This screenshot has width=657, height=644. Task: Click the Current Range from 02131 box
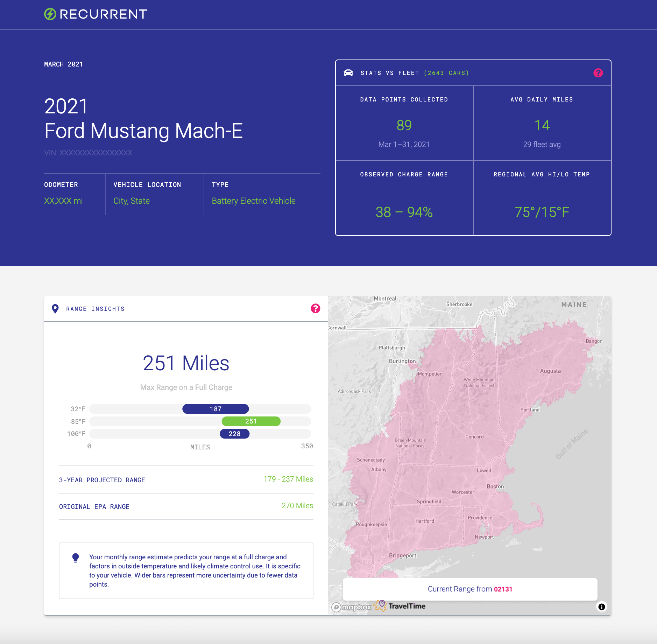pyautogui.click(x=470, y=589)
